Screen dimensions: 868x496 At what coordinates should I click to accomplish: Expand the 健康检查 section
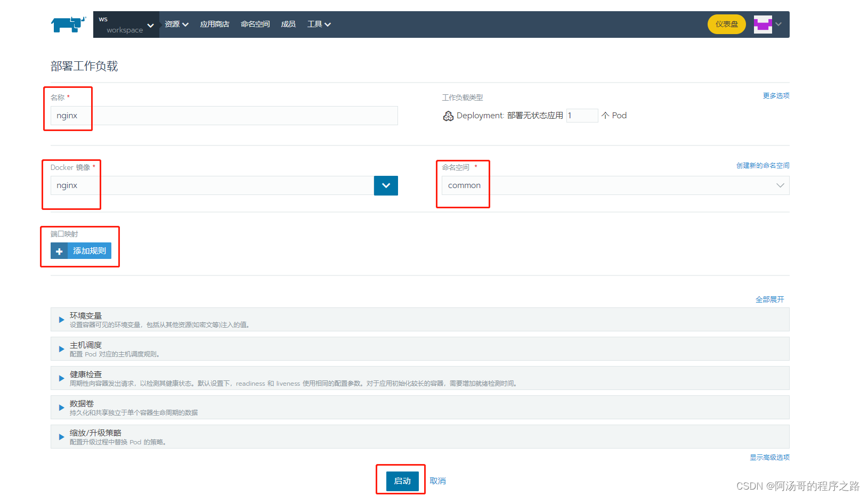click(x=420, y=378)
